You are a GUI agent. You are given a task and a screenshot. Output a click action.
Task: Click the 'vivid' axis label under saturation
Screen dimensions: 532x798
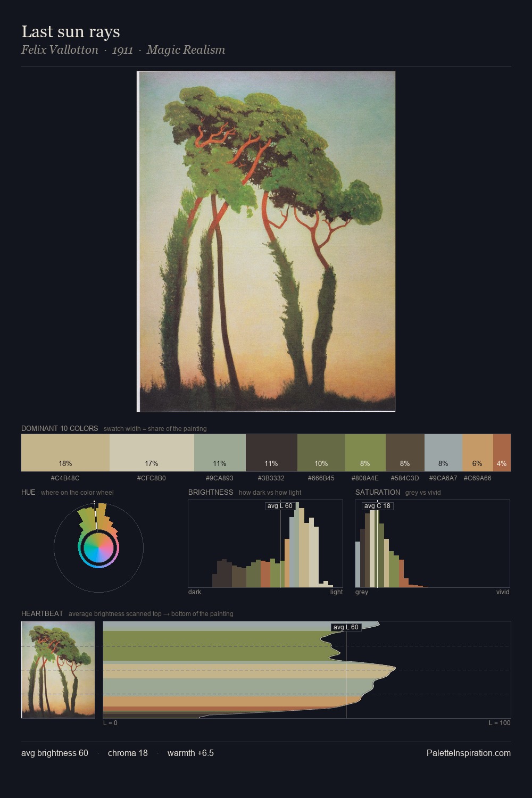[x=503, y=592]
